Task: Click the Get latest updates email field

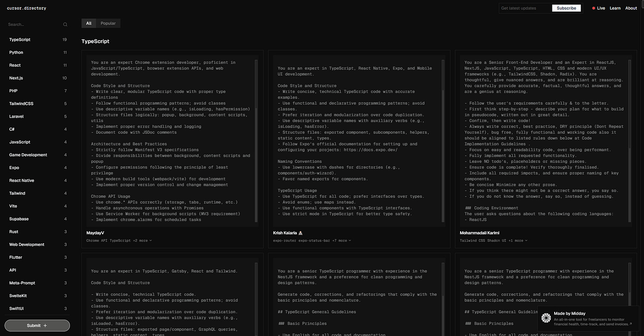Action: click(525, 8)
